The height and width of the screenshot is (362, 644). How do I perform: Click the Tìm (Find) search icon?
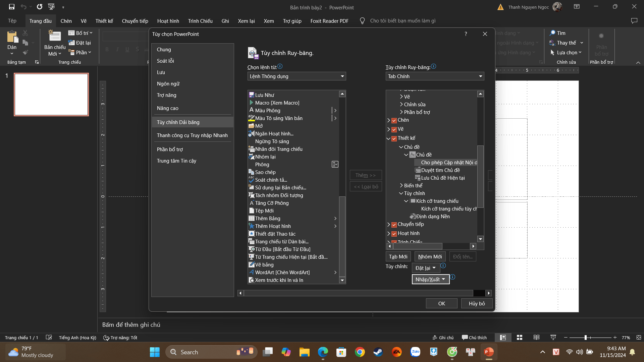tap(552, 33)
